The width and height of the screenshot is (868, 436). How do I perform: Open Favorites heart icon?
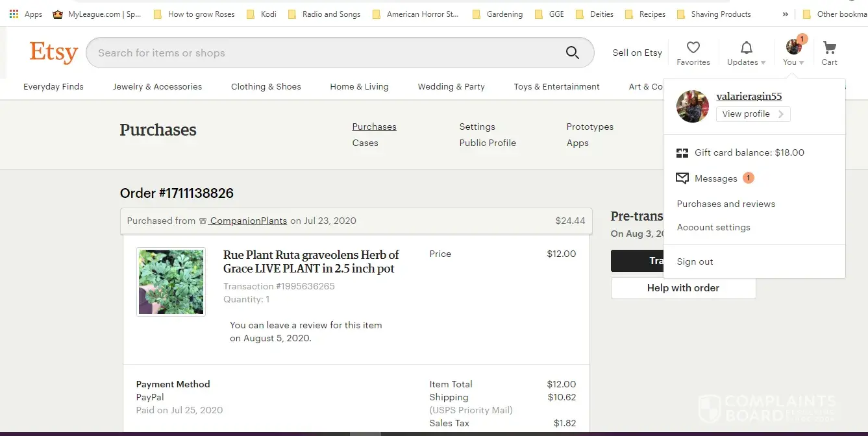pyautogui.click(x=693, y=48)
